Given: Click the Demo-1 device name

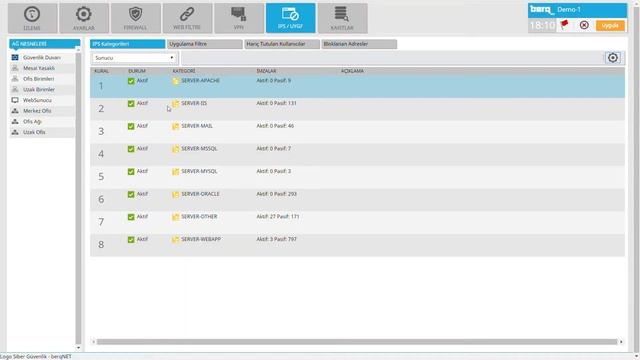Looking at the screenshot, I should [x=569, y=9].
